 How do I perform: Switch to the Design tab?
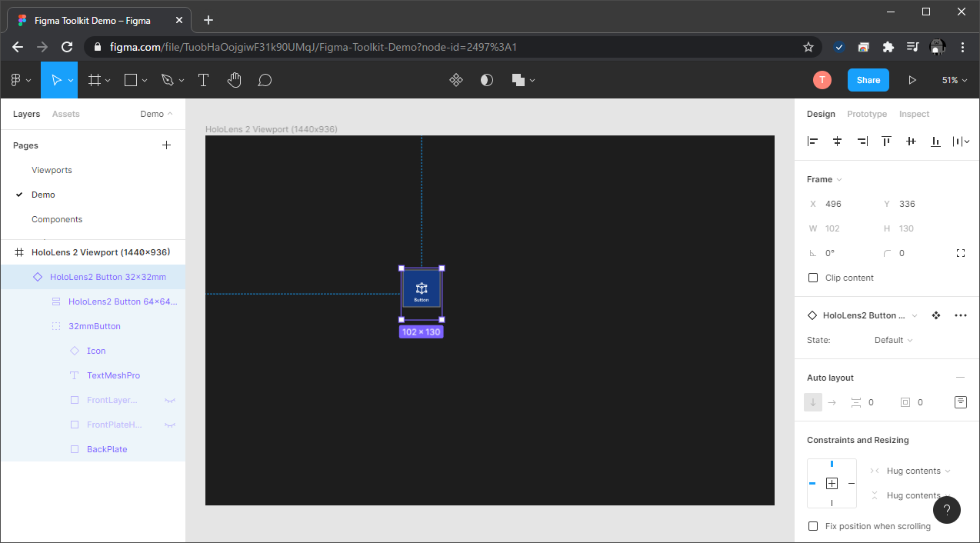click(821, 114)
